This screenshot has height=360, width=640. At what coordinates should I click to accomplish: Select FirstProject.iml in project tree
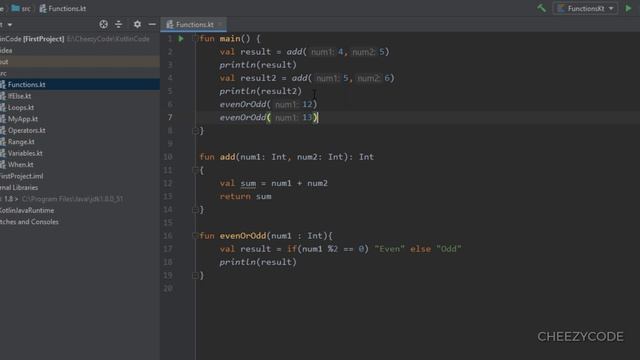coord(21,176)
